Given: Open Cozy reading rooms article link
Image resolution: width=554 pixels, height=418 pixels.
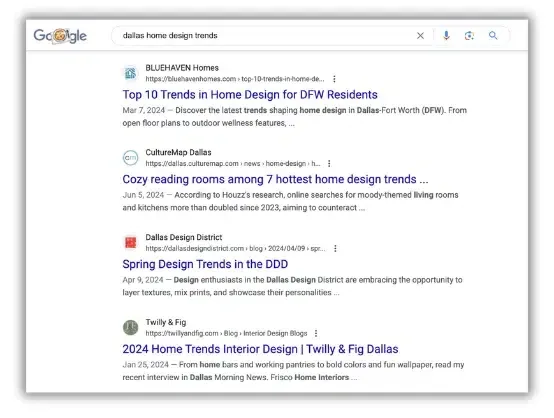Looking at the screenshot, I should (275, 179).
